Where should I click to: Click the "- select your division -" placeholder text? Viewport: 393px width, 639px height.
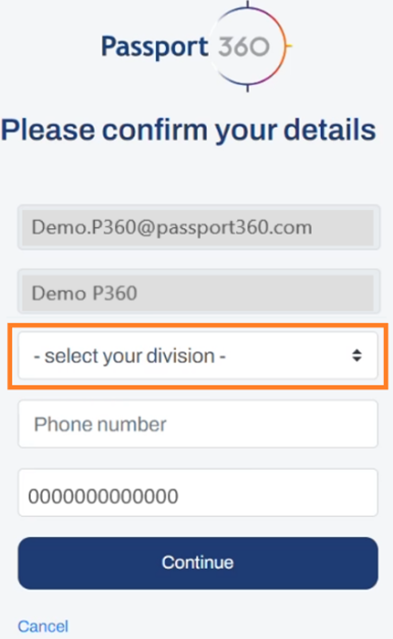(x=130, y=356)
